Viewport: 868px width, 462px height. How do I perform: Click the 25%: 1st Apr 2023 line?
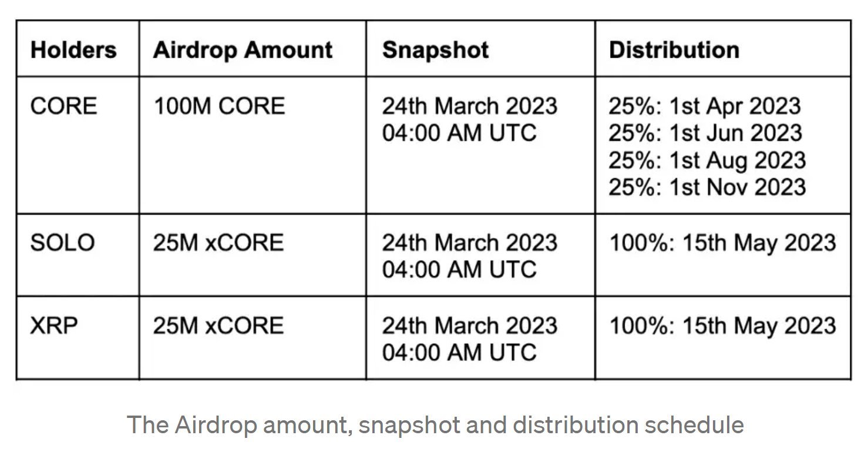click(x=704, y=106)
